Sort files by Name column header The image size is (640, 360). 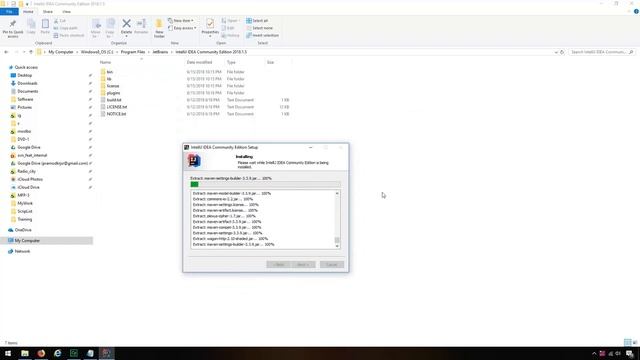click(105, 62)
